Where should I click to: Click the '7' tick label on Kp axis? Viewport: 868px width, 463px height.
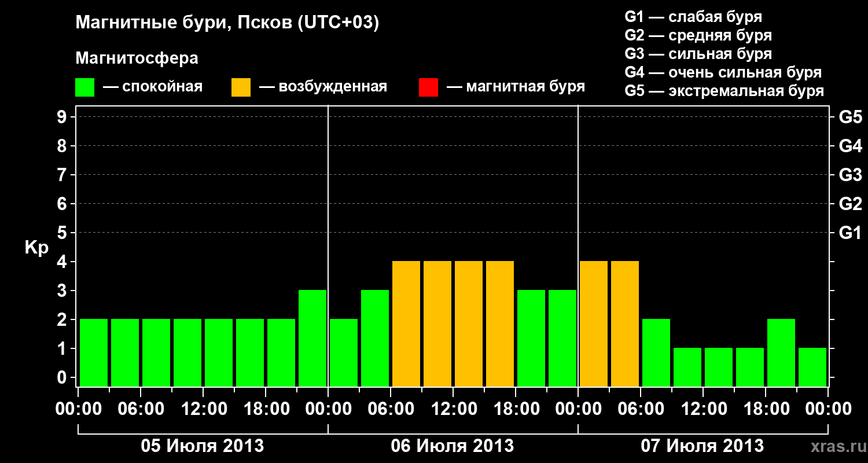pyautogui.click(x=63, y=175)
